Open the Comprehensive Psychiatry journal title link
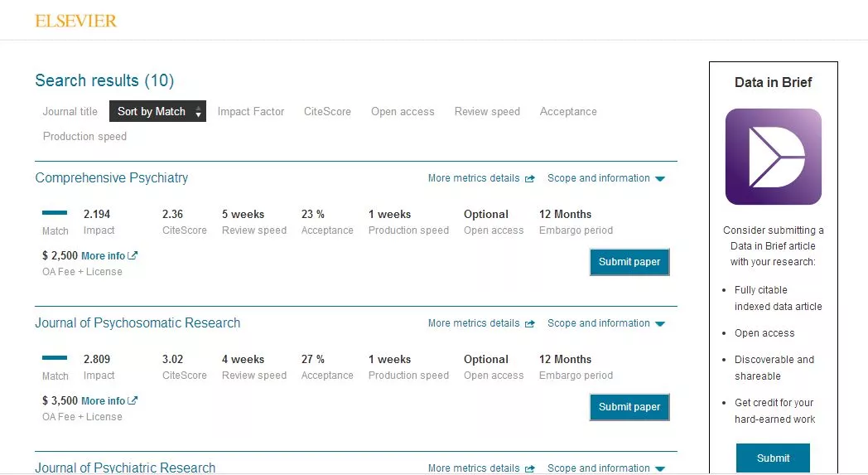The image size is (868, 475). pyautogui.click(x=112, y=178)
